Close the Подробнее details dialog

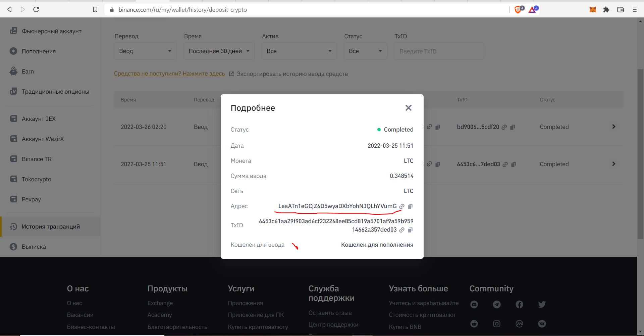click(x=408, y=108)
